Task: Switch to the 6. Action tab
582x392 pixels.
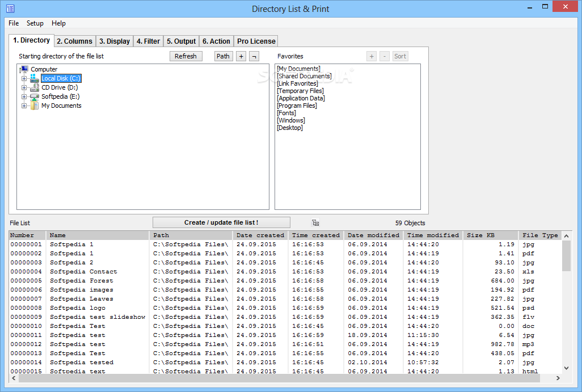Action: pos(216,41)
